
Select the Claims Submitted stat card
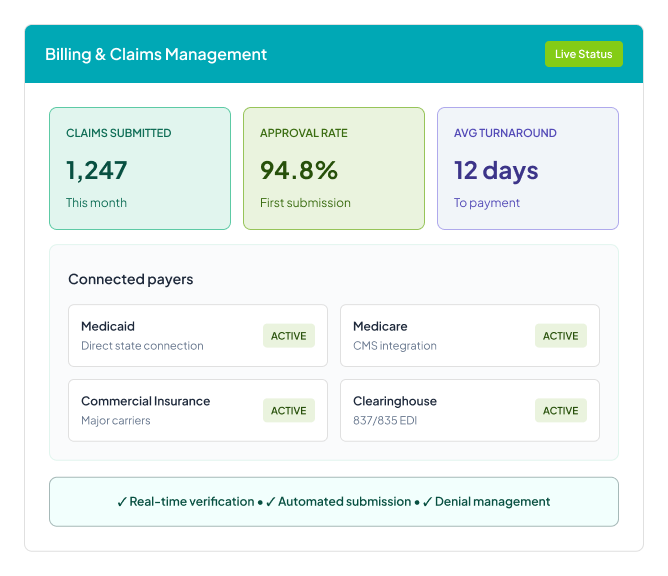[140, 168]
